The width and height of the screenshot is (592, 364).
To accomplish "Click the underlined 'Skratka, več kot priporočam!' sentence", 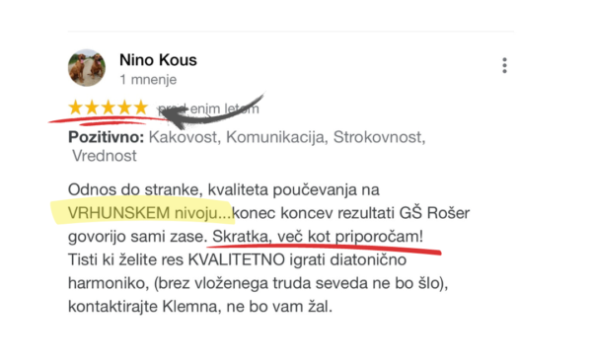I will click(x=318, y=237).
